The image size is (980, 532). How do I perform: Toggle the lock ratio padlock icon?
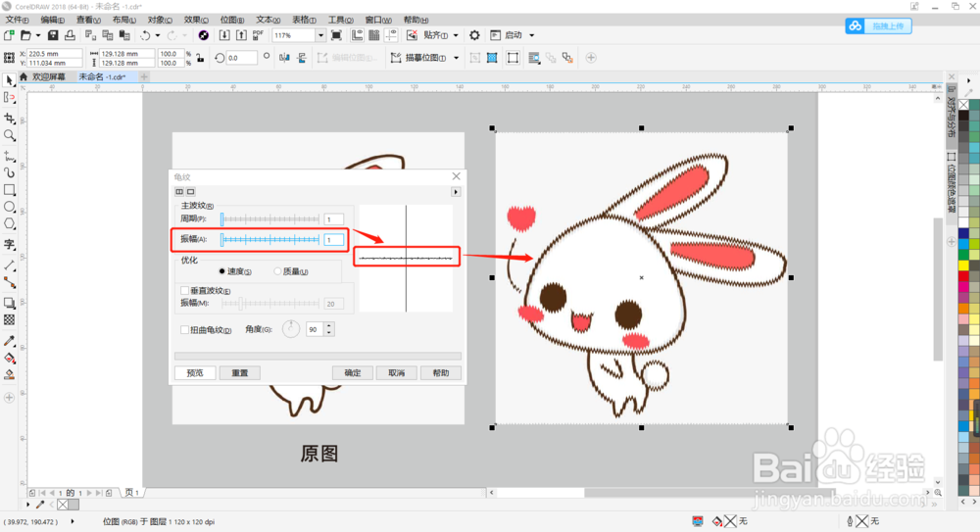[x=200, y=58]
